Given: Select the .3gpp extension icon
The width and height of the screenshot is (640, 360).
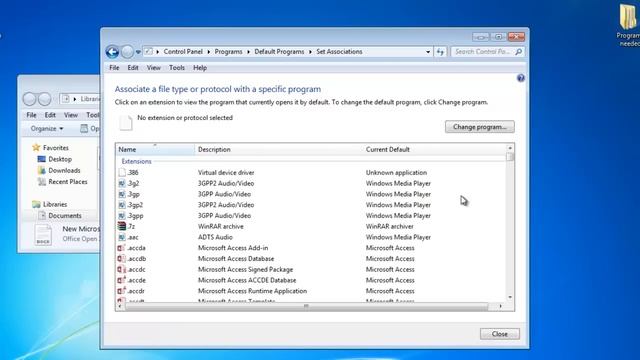Looking at the screenshot, I should click(x=122, y=216).
